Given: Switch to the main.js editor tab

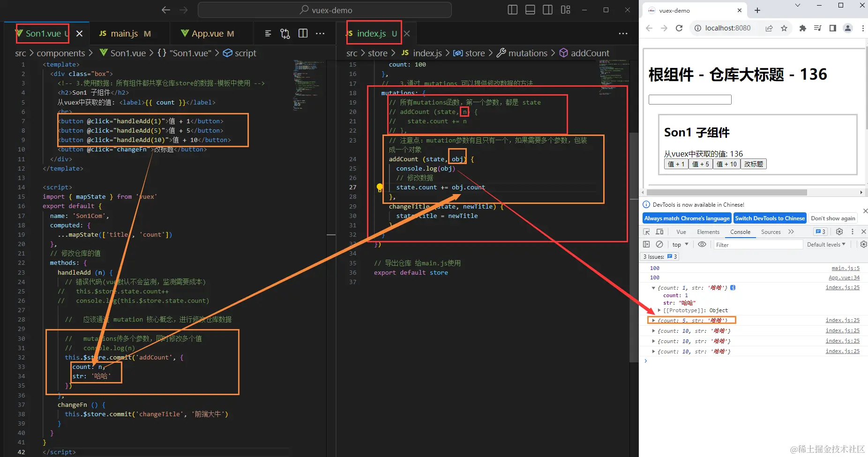Looking at the screenshot, I should click(124, 33).
